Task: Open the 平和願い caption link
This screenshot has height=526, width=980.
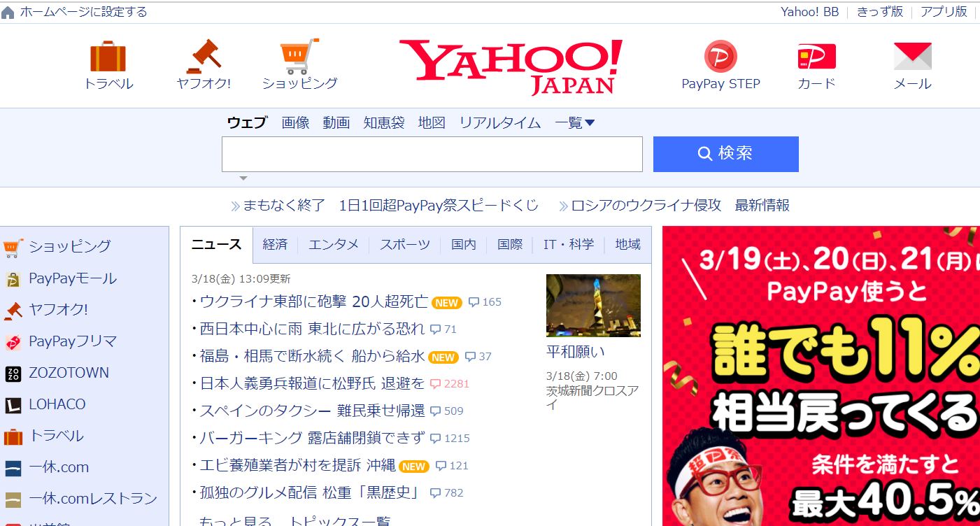Action: [576, 352]
